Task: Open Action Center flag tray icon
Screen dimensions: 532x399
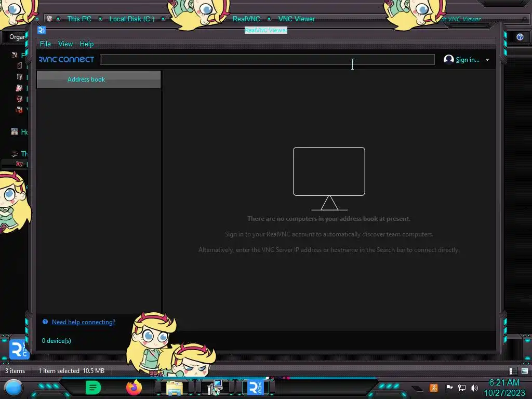Action: [x=449, y=388]
